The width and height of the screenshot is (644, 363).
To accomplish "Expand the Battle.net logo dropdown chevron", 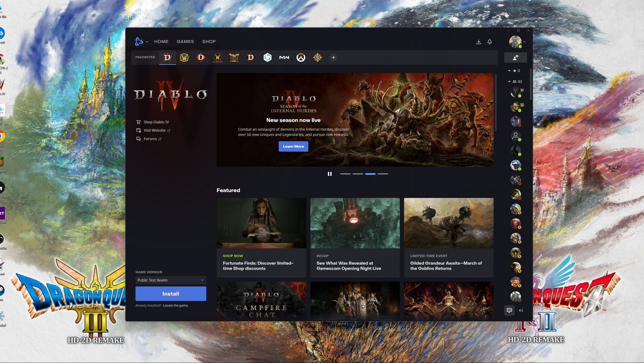I will click(x=147, y=42).
